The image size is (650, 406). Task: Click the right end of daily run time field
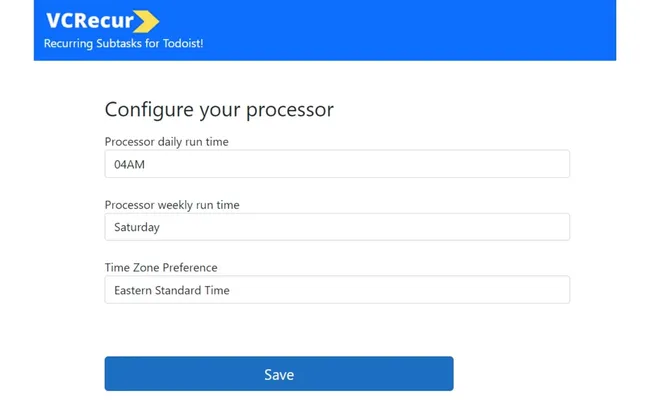555,164
